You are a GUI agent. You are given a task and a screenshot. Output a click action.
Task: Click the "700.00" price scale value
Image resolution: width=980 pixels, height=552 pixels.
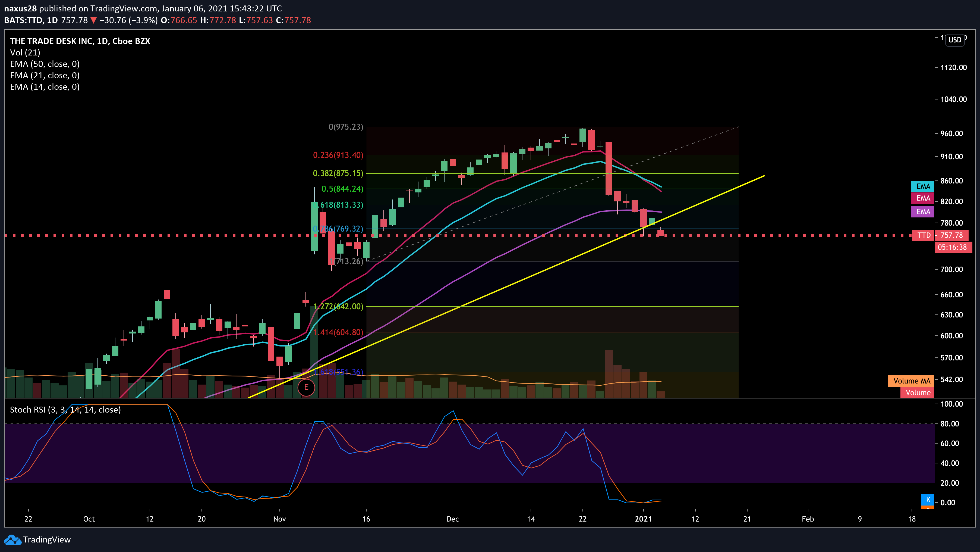(951, 270)
